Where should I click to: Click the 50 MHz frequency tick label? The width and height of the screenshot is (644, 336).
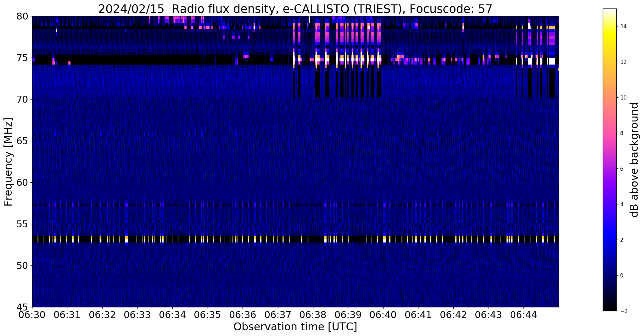pyautogui.click(x=22, y=265)
